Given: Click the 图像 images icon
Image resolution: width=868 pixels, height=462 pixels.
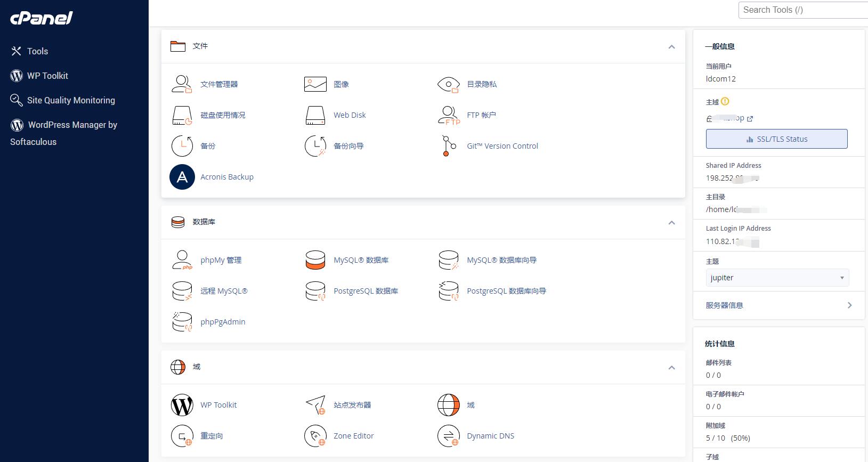Looking at the screenshot, I should (315, 84).
